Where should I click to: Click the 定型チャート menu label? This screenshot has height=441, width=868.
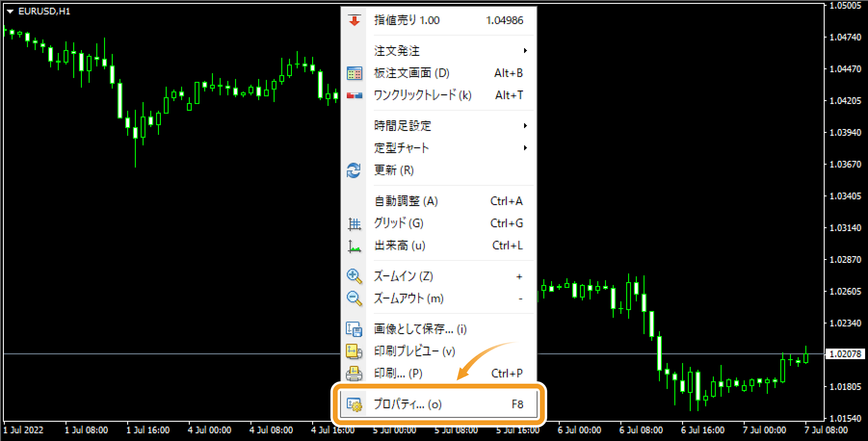click(401, 148)
